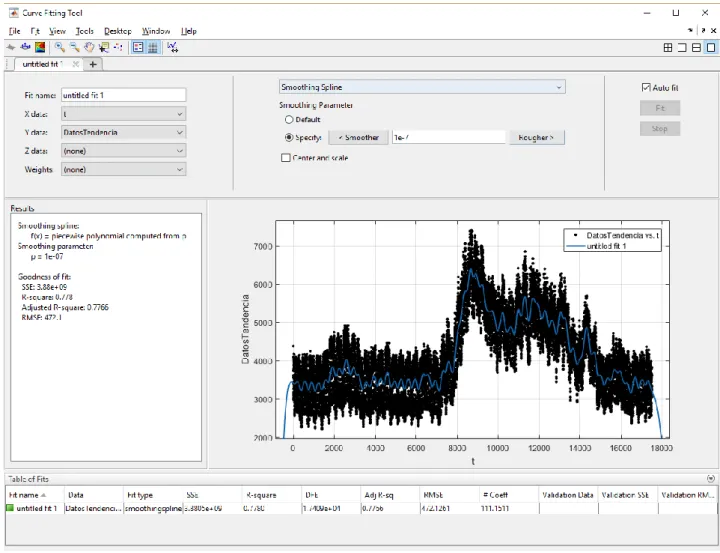Select the Specify smoothing parameter radio

coord(289,137)
